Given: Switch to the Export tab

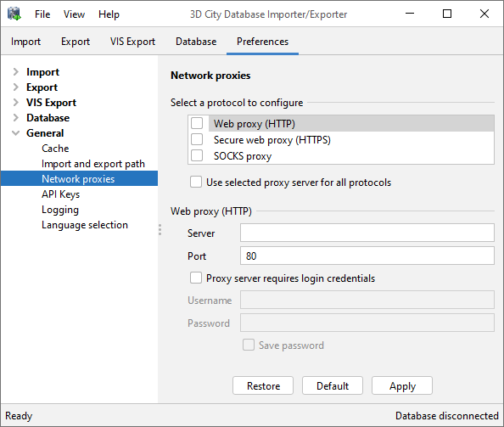Looking at the screenshot, I should 76,42.
